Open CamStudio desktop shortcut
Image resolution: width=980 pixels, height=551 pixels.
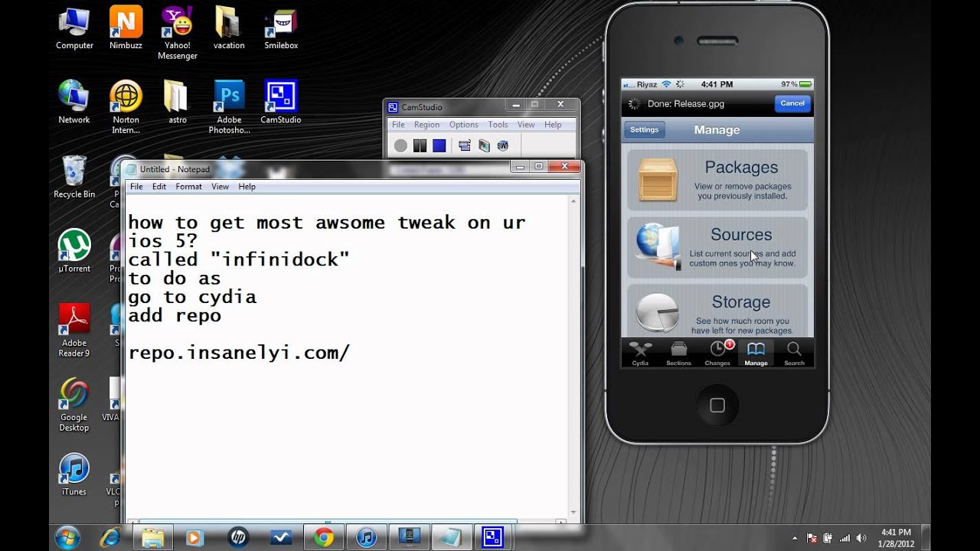(x=281, y=102)
